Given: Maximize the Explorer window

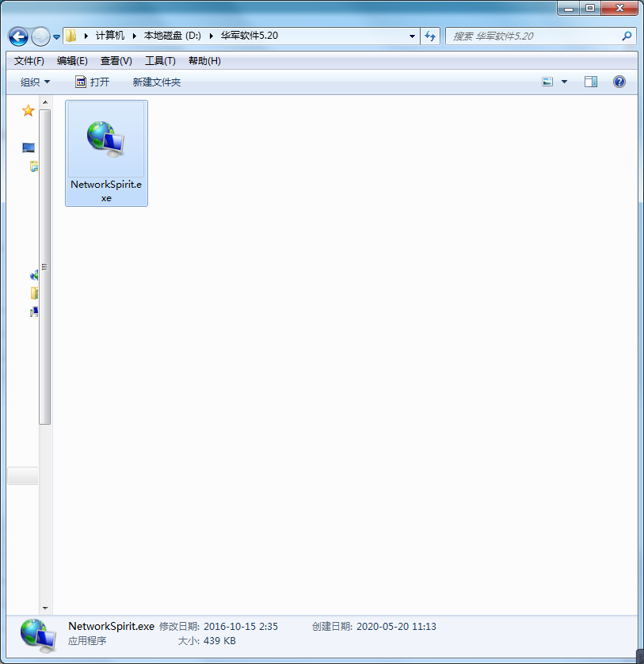Looking at the screenshot, I should (x=590, y=8).
